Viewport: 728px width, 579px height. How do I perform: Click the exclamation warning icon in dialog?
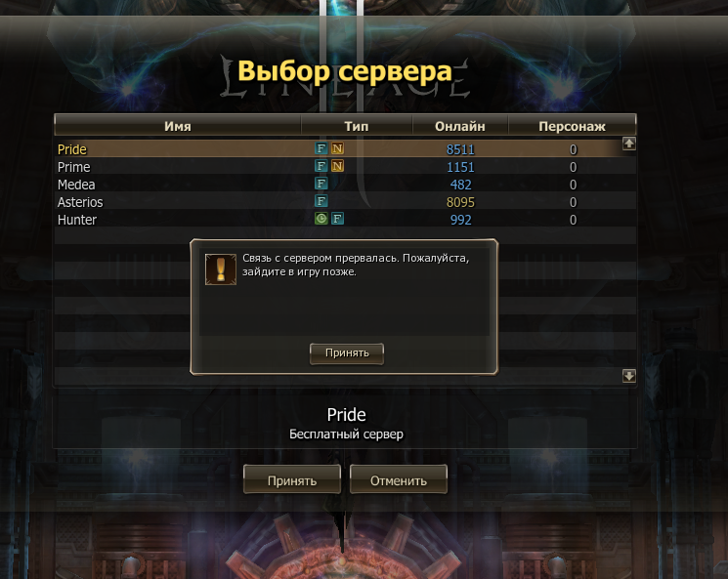(221, 269)
